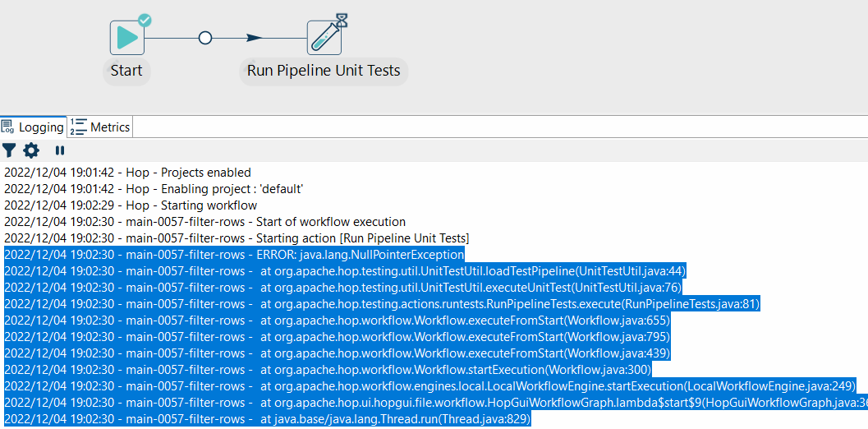The width and height of the screenshot is (868, 429).
Task: Click the hourglass badge on the test action
Action: 342,21
